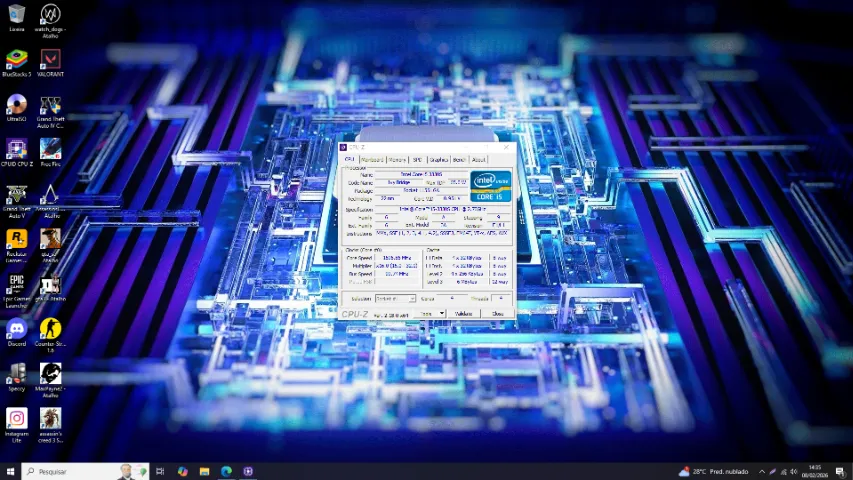Click the Microsoft Edge taskbar icon
853x480 pixels.
coord(226,471)
